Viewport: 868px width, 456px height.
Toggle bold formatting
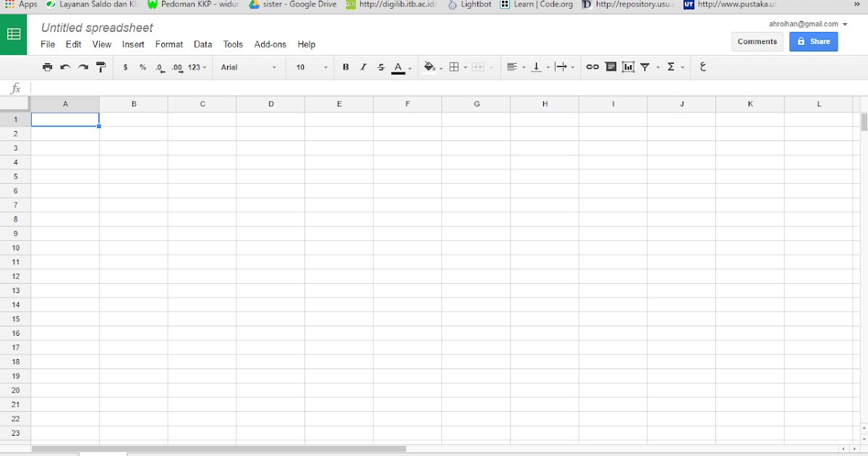[346, 67]
